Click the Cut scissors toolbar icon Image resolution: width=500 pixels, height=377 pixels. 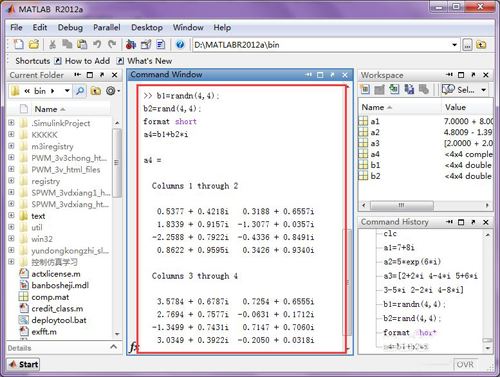(52, 44)
